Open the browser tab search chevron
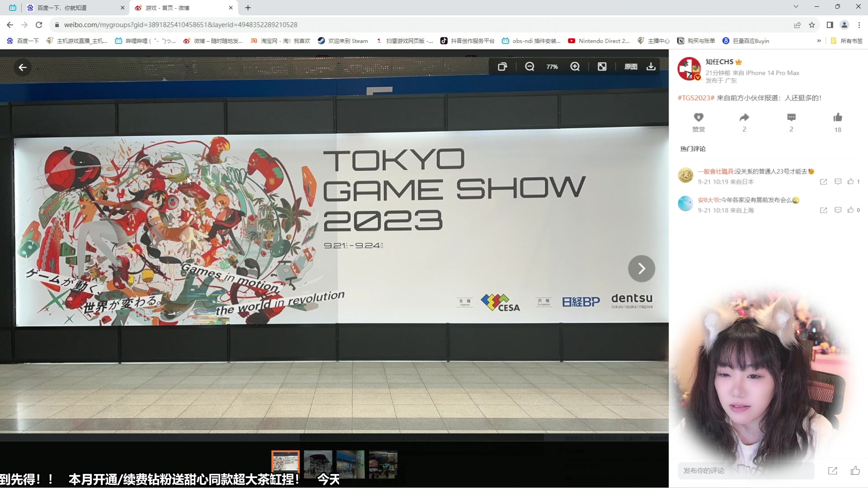868x488 pixels. tap(795, 7)
